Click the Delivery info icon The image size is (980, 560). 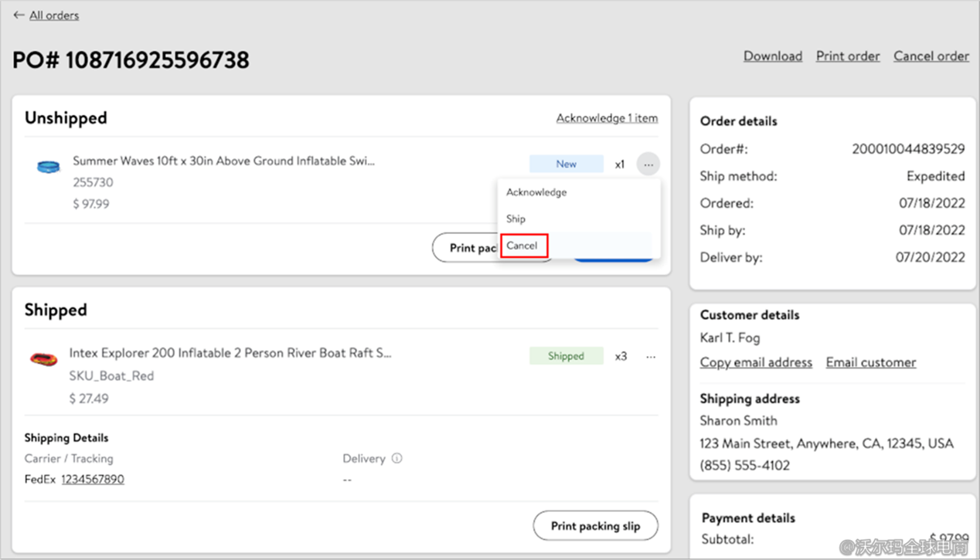coord(396,458)
